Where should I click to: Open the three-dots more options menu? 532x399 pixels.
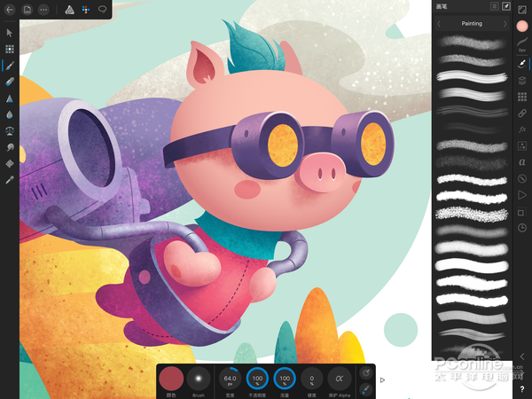coord(43,10)
